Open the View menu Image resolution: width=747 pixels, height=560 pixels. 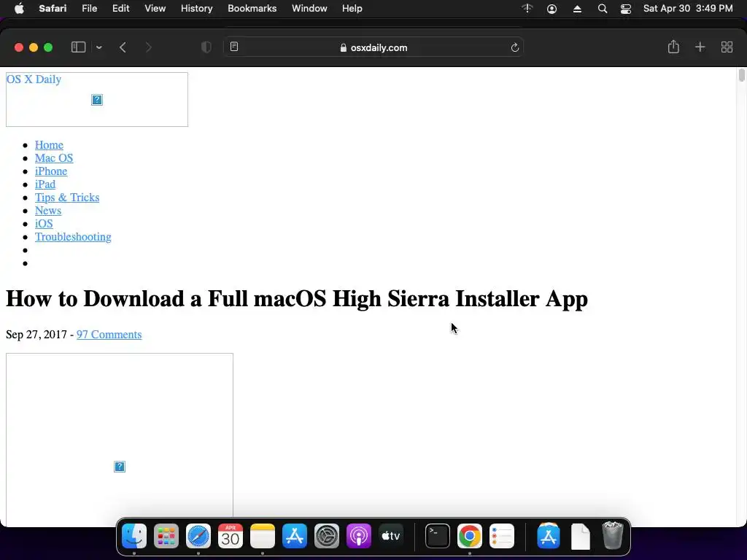[x=155, y=8]
